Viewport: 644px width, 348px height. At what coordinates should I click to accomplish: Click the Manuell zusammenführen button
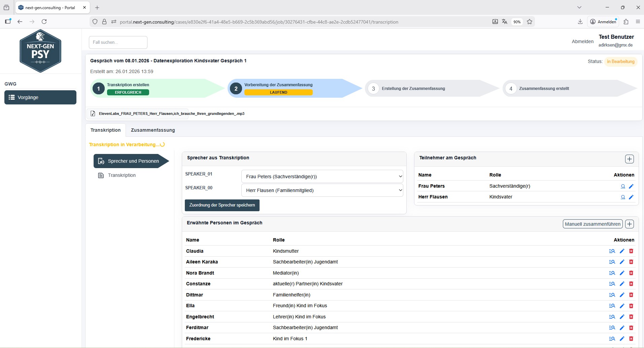[x=592, y=224]
